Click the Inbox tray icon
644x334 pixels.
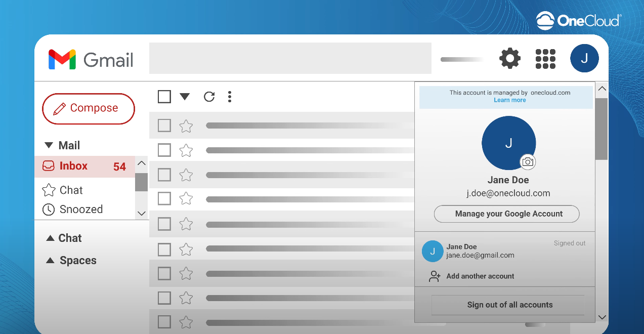click(49, 166)
